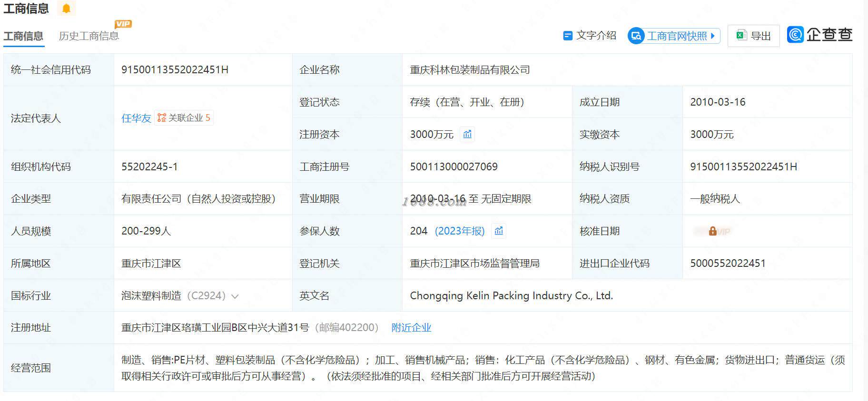Click the 企查查 logo
868x401 pixels.
point(819,35)
